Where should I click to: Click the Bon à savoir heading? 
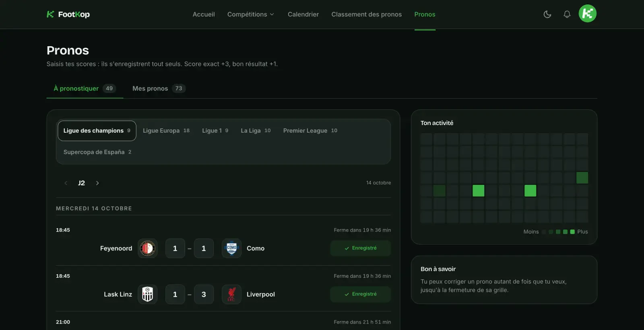(438, 269)
